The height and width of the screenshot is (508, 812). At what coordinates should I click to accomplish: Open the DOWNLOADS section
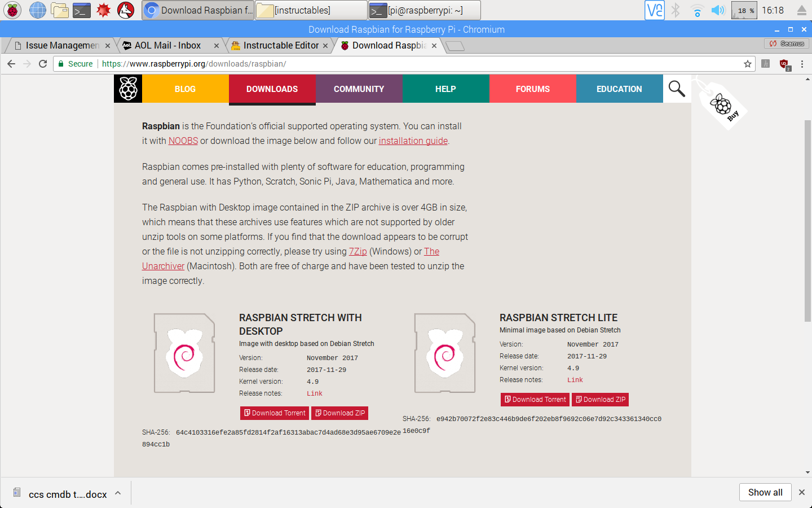(272, 89)
